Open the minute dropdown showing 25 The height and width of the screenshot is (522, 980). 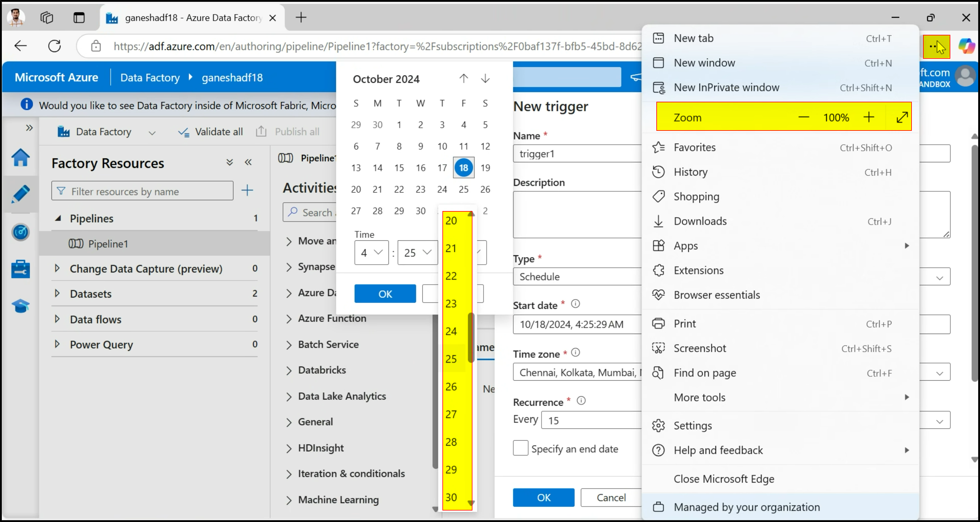point(417,253)
